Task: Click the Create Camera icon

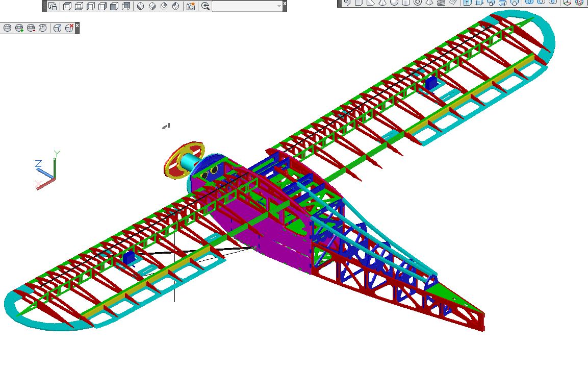Action: coord(190,6)
